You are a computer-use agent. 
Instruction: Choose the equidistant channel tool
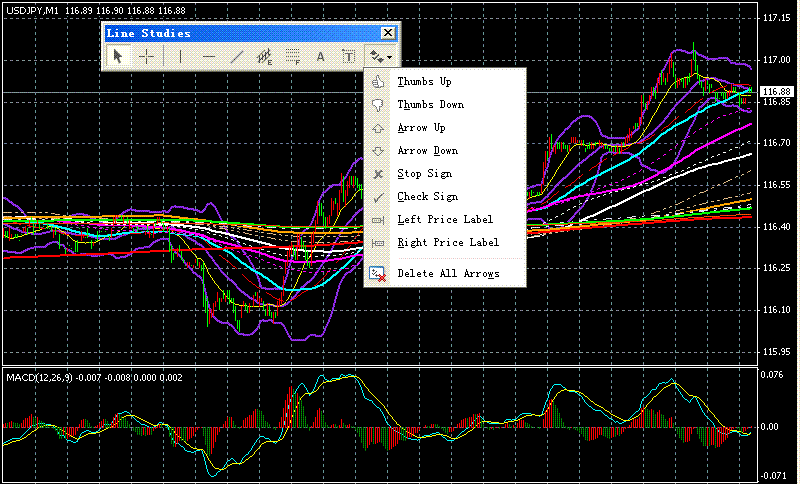coord(265,57)
